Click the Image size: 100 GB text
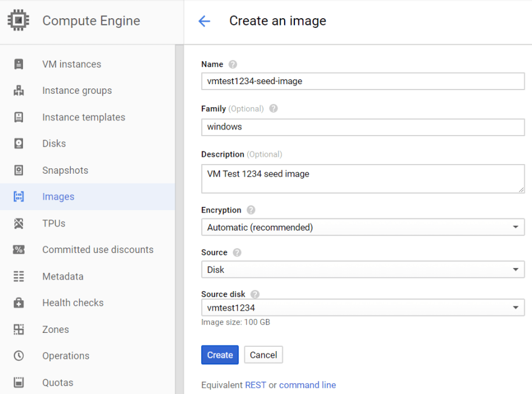The image size is (532, 394). tap(235, 322)
